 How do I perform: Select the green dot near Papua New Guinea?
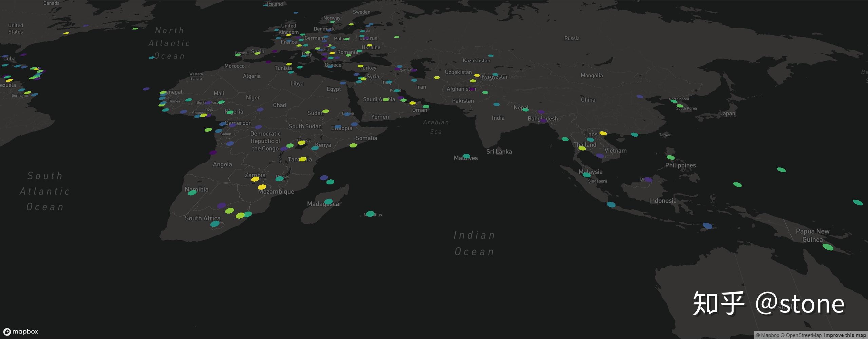827,247
